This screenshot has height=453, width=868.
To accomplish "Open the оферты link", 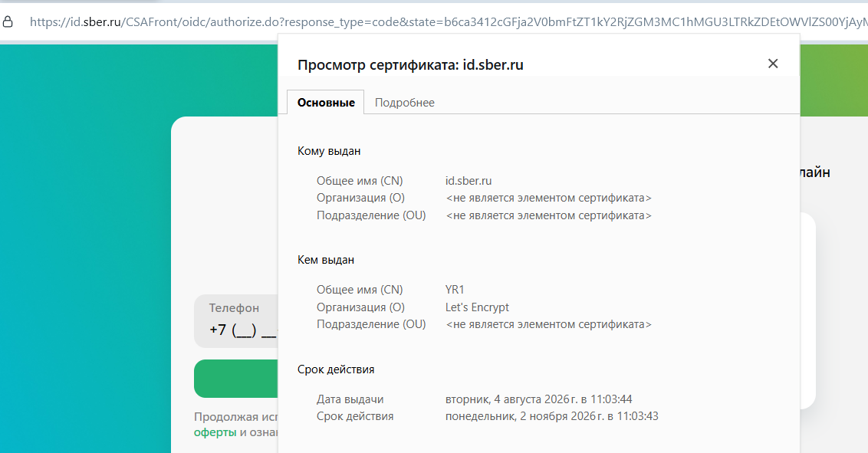I will pyautogui.click(x=215, y=432).
